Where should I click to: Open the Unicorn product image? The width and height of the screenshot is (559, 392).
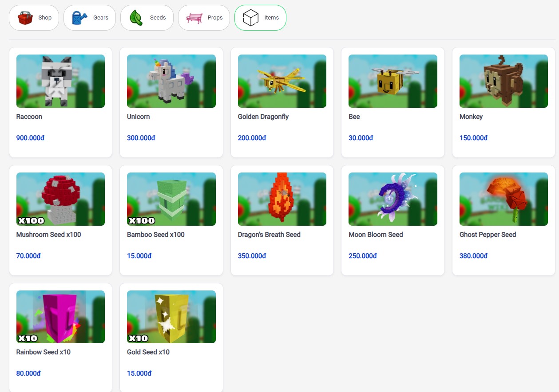(171, 81)
